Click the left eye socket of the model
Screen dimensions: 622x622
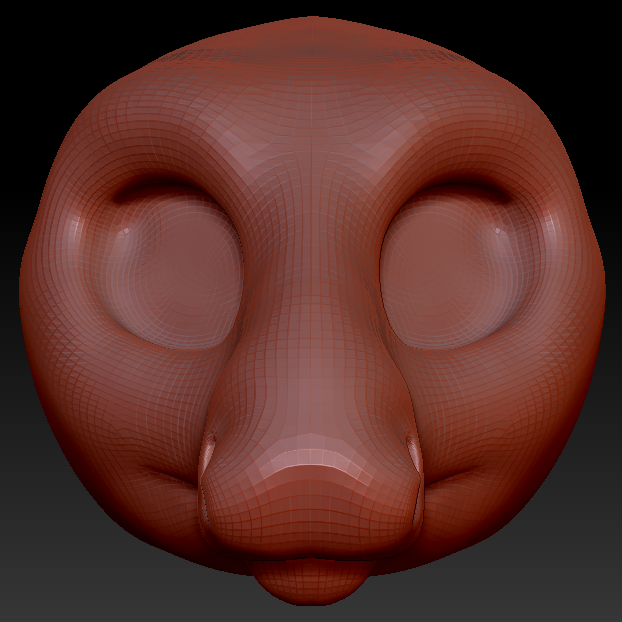click(170, 272)
